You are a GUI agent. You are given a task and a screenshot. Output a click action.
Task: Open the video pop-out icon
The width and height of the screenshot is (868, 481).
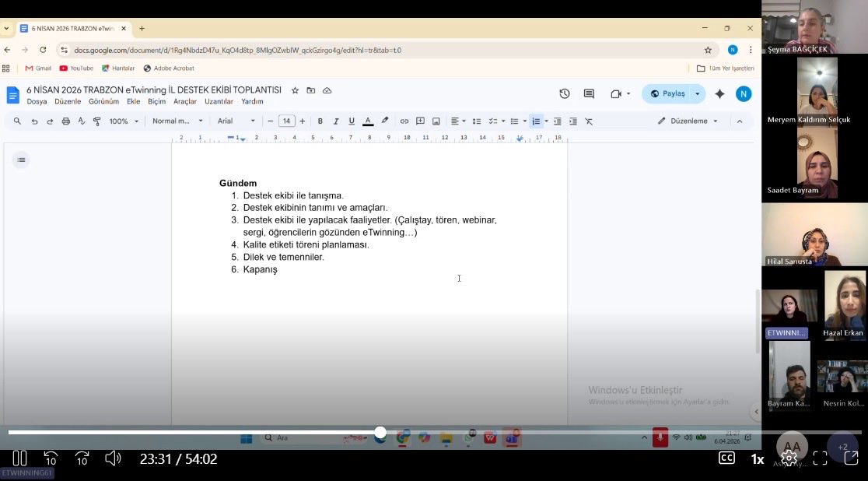[x=851, y=458]
